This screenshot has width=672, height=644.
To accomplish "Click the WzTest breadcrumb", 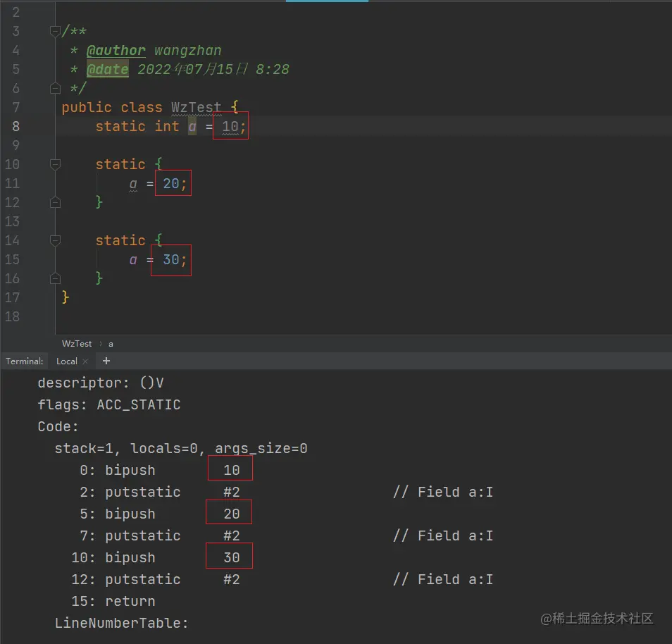I will point(77,343).
